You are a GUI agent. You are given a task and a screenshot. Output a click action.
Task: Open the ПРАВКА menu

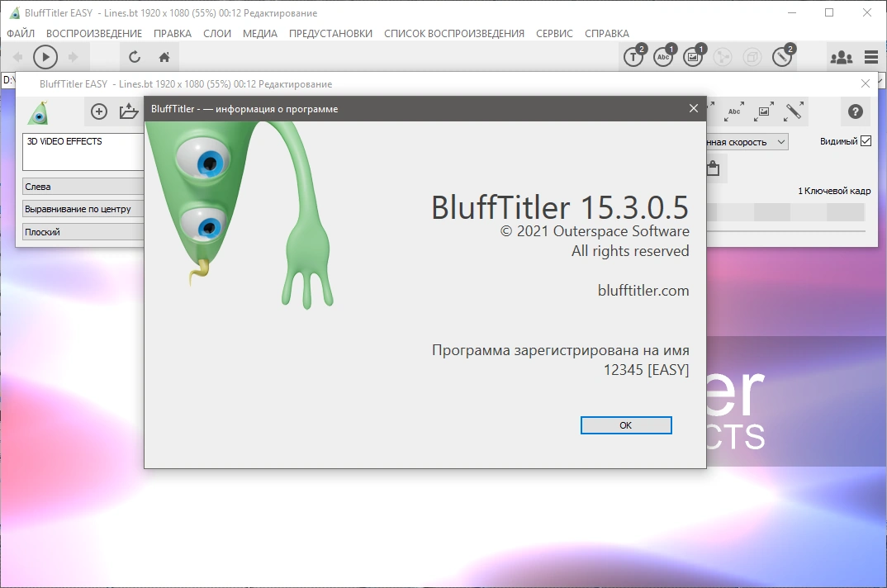pyautogui.click(x=173, y=33)
